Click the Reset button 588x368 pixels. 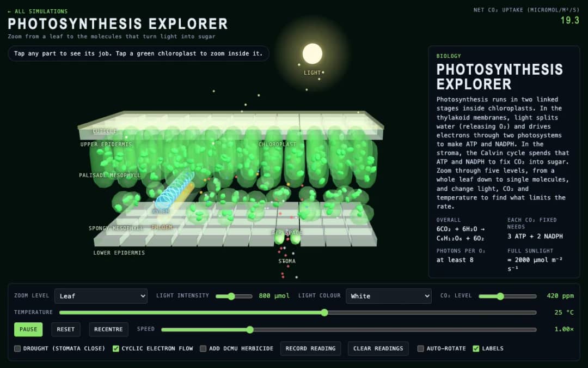[x=66, y=329]
